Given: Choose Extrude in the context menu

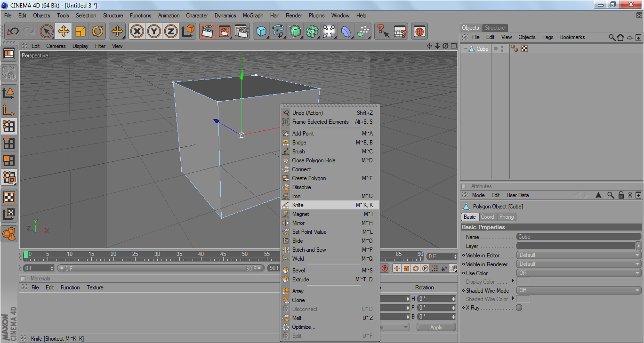Looking at the screenshot, I should click(300, 279).
